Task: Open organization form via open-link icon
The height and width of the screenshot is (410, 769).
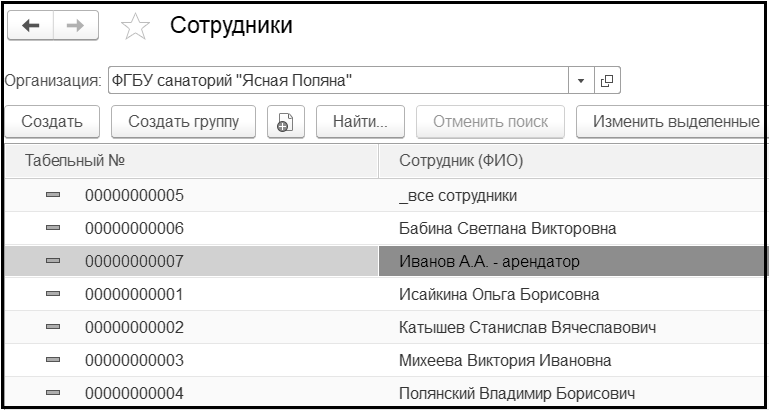Action: (607, 80)
